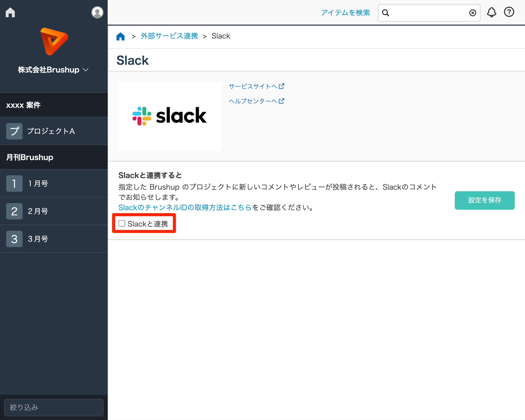
Task: Click the アイテムを検索 link
Action: 345,13
